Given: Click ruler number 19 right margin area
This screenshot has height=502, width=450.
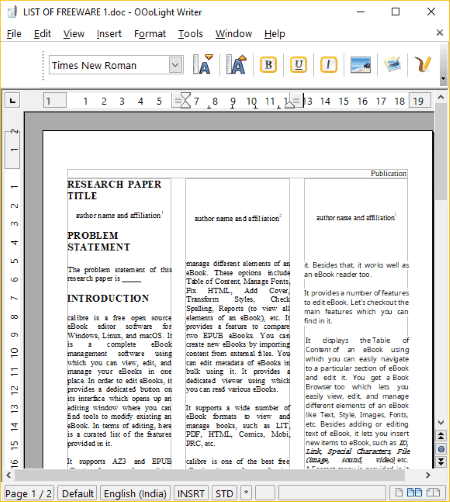Looking at the screenshot, I should 419,101.
